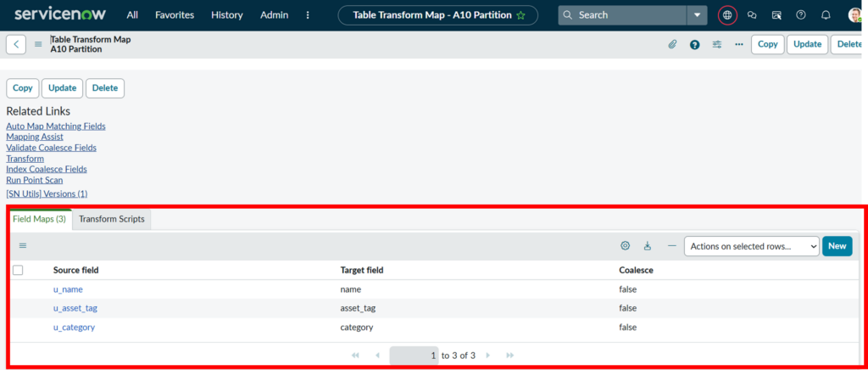
Task: Check the select-all rows checkbox
Action: tap(18, 270)
